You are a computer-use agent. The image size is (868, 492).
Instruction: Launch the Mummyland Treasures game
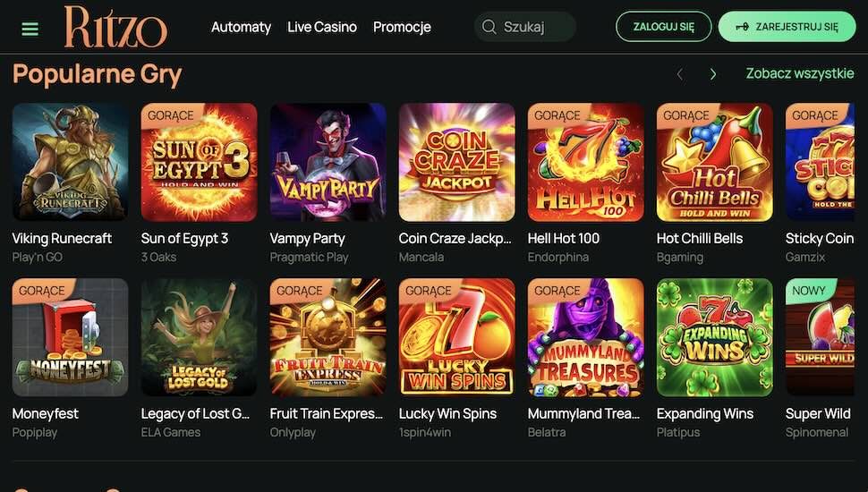pos(585,337)
